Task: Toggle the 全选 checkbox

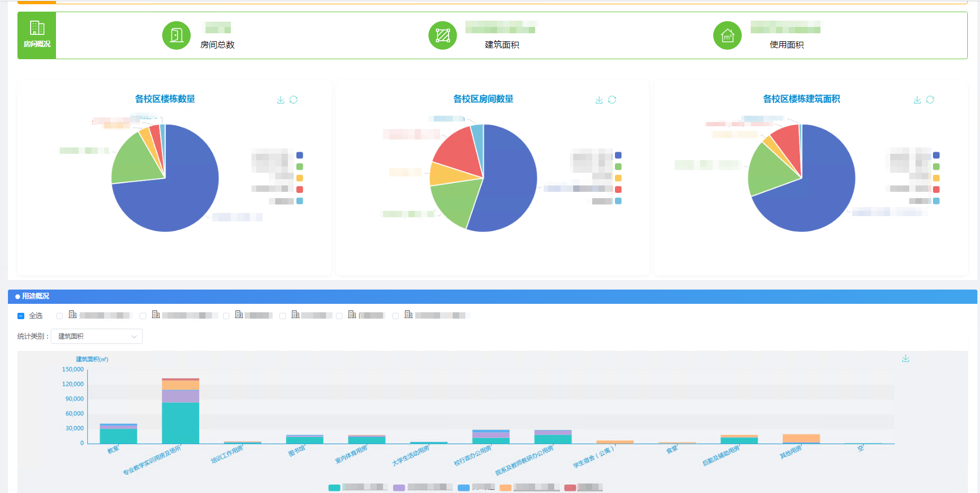Action: click(x=21, y=316)
